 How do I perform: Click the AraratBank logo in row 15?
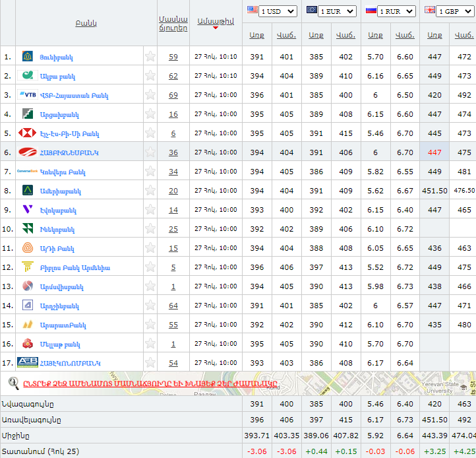28,324
